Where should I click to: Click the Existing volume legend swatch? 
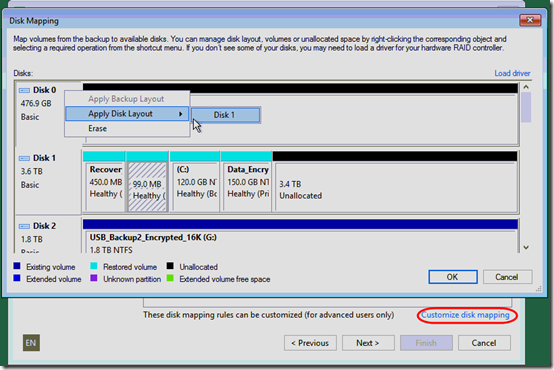[17, 266]
